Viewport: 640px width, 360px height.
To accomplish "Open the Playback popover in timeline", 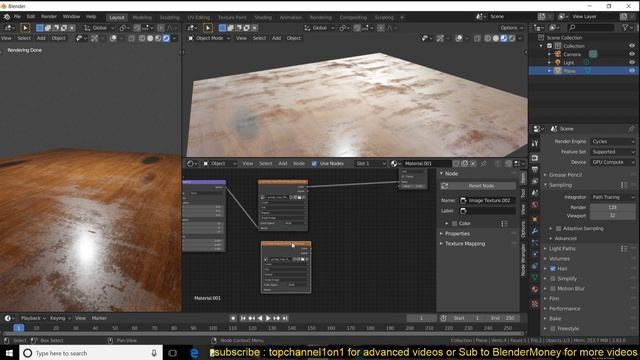I will (33, 318).
